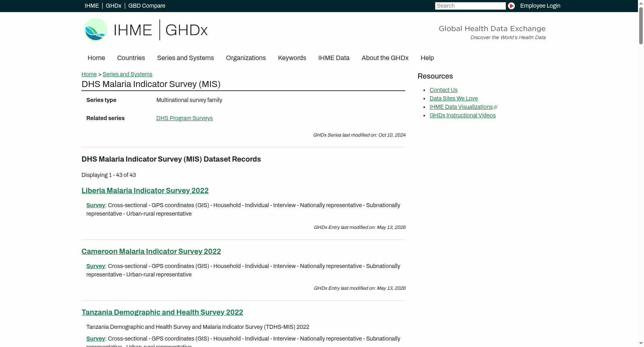Click the 'Global Health Data Exchange' tagline
Image resolution: width=644 pixels, height=347 pixels.
[x=492, y=29]
